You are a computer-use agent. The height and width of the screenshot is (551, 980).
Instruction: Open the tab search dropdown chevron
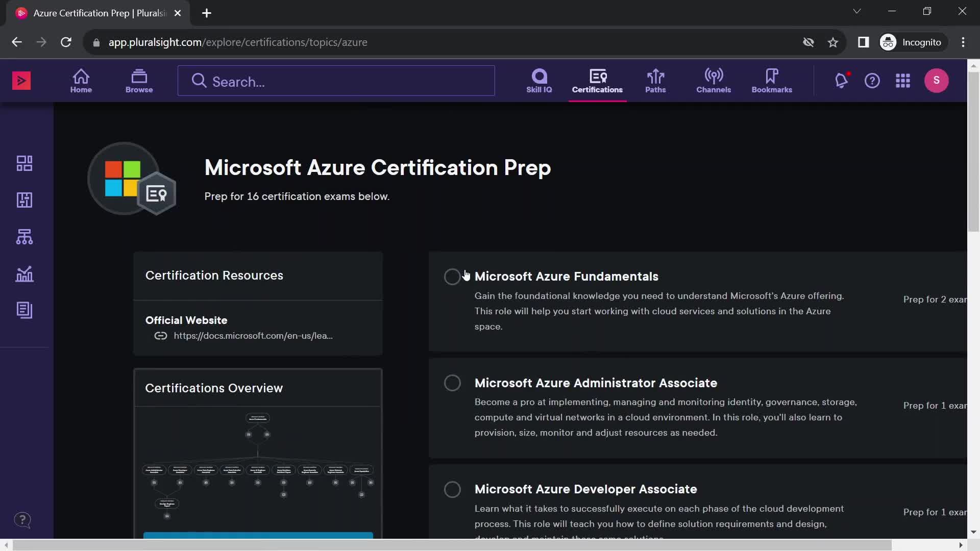click(857, 11)
